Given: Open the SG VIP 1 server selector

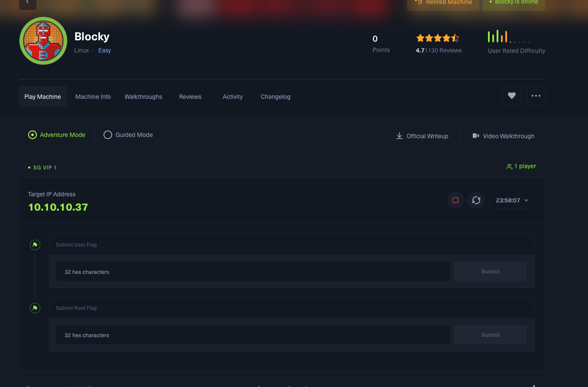Looking at the screenshot, I should 42,167.
